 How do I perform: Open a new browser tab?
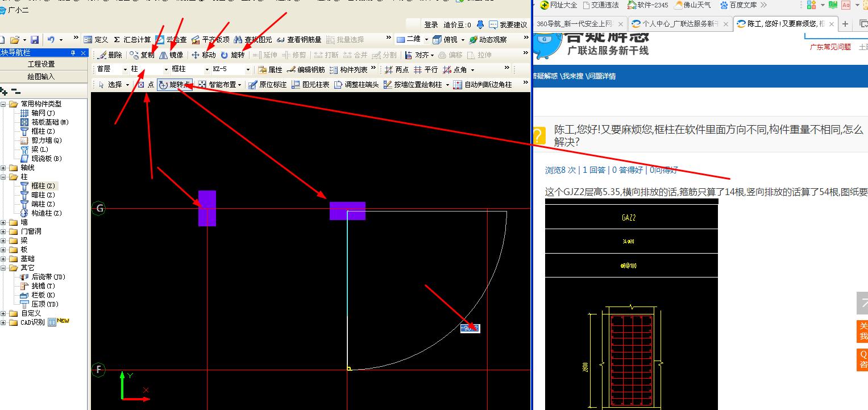[x=845, y=24]
